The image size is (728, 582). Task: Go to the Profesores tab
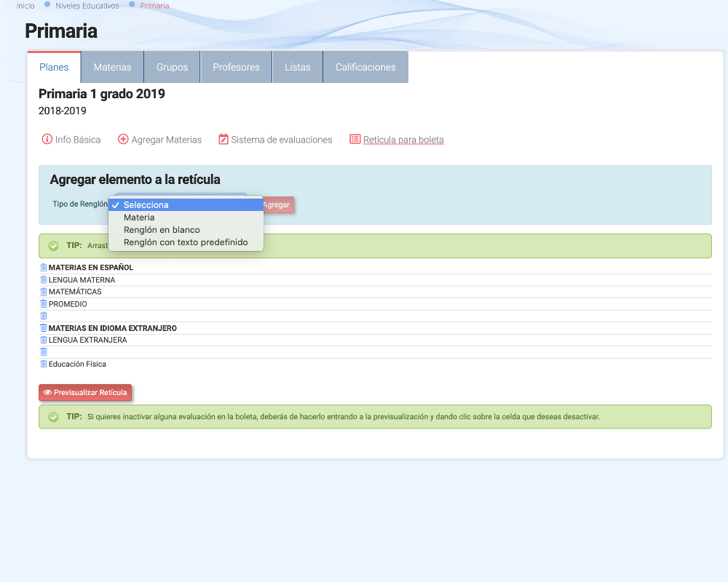(236, 67)
